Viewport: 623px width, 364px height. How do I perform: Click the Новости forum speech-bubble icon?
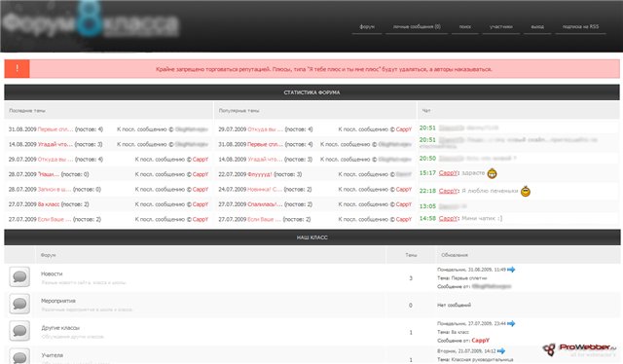click(x=19, y=277)
